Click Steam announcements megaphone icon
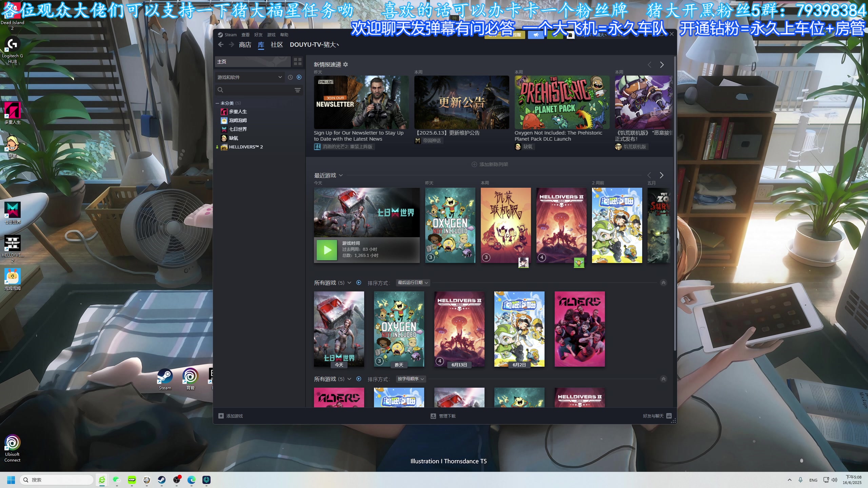 [536, 35]
